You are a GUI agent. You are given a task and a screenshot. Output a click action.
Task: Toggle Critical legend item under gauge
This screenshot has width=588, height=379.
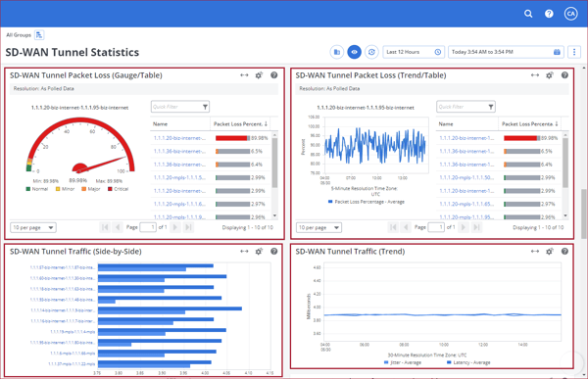(119, 189)
